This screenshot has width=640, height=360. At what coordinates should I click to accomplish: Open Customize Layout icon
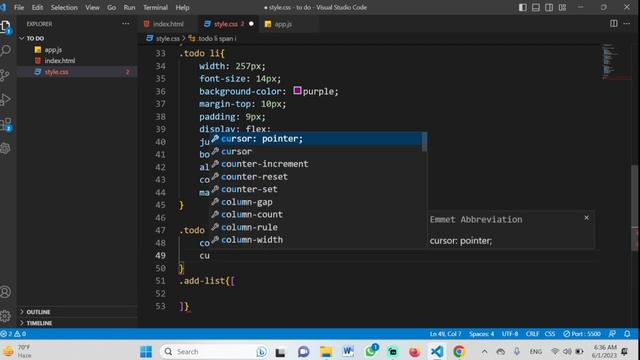(562, 7)
